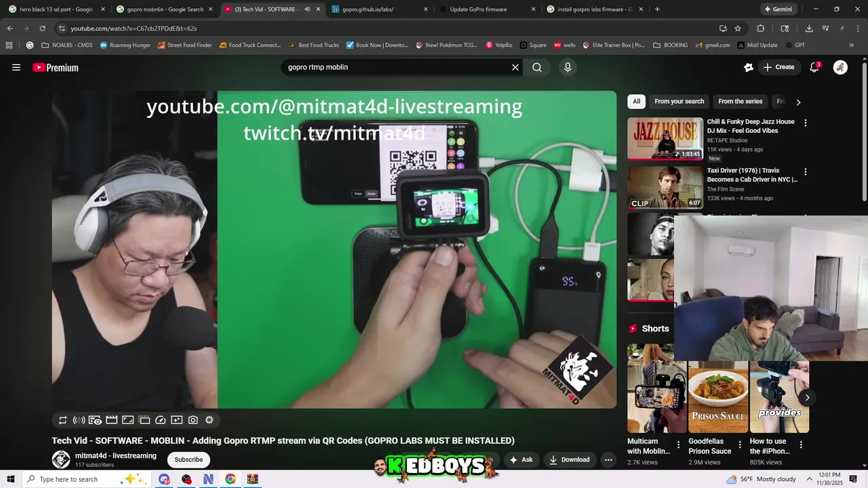
Task: Toggle loop video below the player
Action: point(62,420)
